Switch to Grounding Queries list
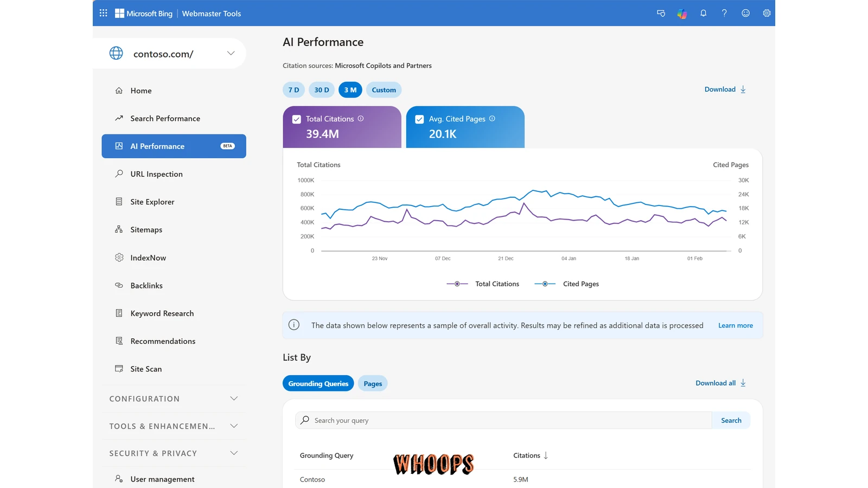This screenshot has width=868, height=488. [x=318, y=383]
